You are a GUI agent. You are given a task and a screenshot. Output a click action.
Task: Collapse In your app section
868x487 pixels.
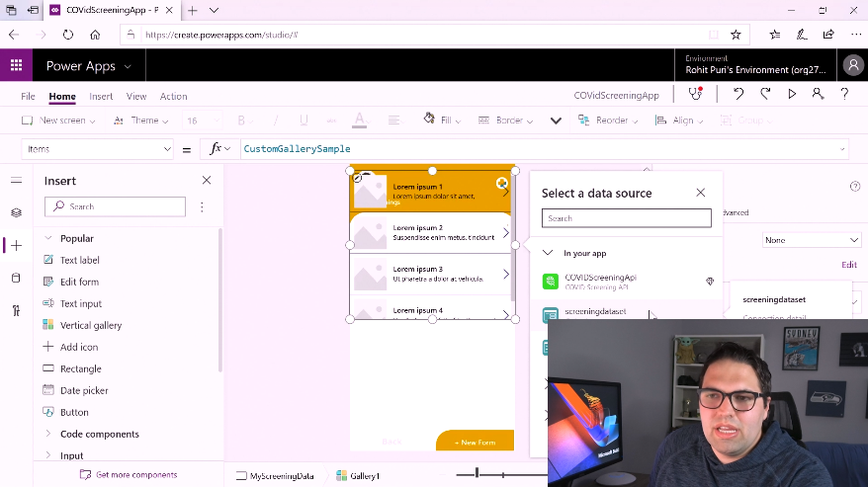[x=548, y=252]
